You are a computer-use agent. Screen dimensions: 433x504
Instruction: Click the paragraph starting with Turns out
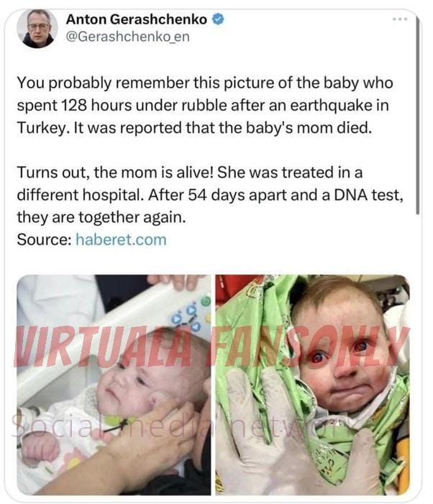pyautogui.click(x=210, y=195)
